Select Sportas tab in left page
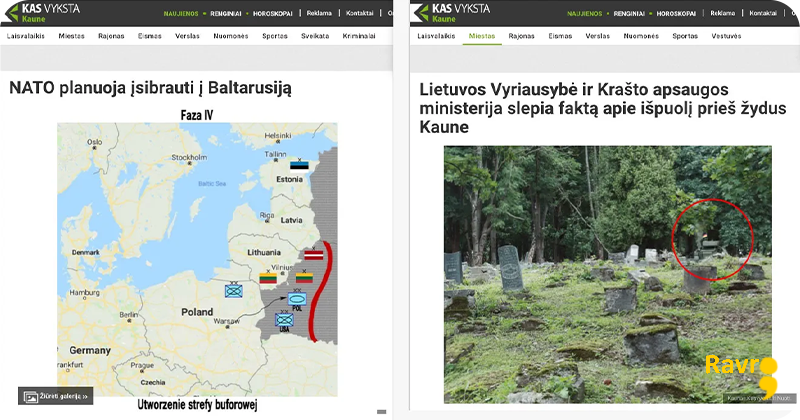The image size is (800, 420). (275, 36)
